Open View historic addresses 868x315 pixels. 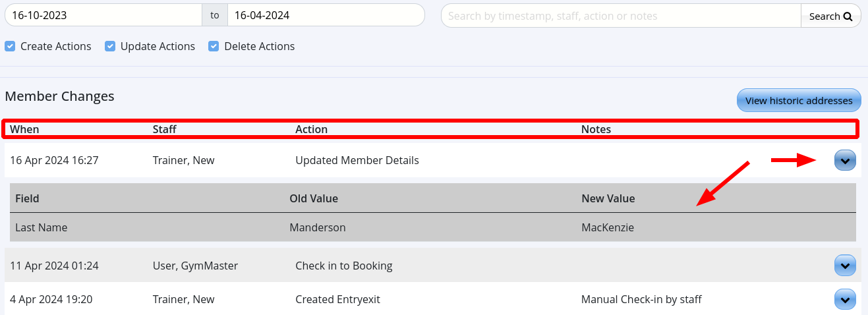click(799, 101)
